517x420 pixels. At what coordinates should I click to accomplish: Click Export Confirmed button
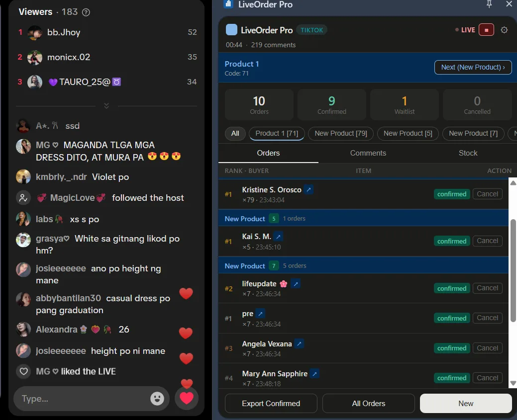point(271,404)
